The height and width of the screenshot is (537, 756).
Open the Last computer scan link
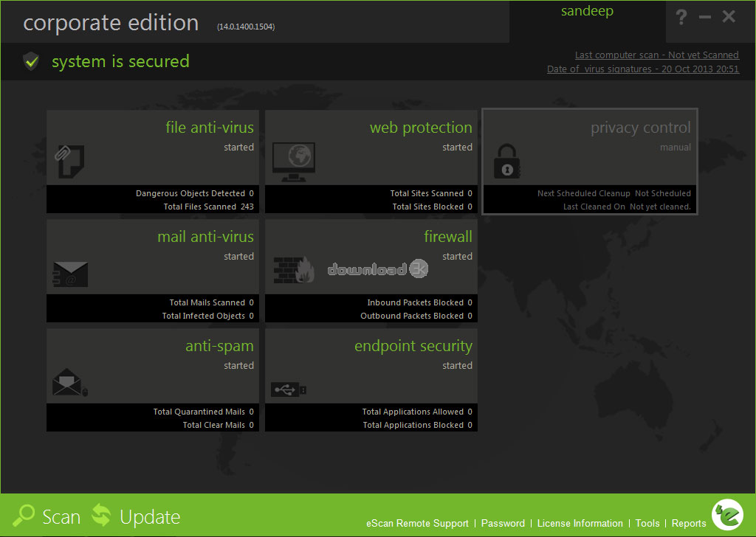point(656,55)
